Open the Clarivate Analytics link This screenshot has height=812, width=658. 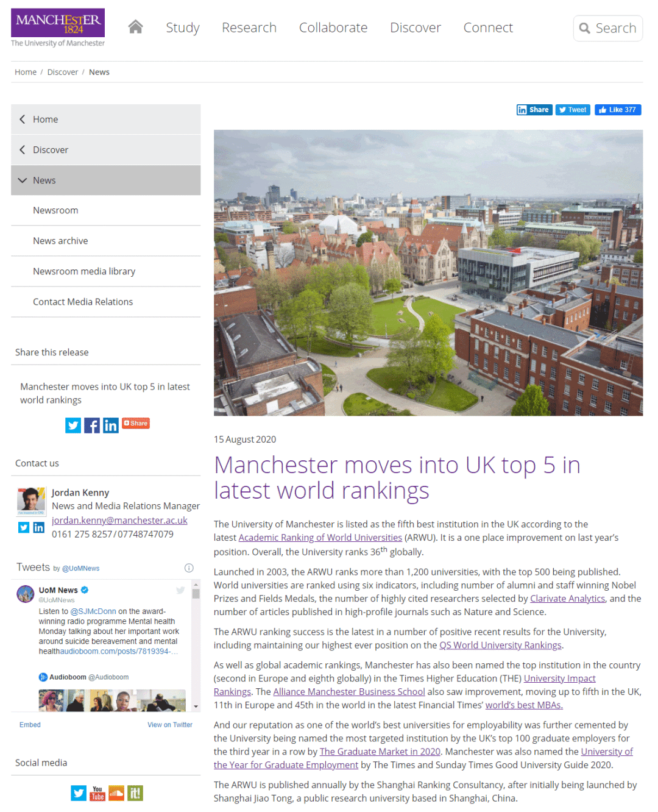[x=568, y=599]
